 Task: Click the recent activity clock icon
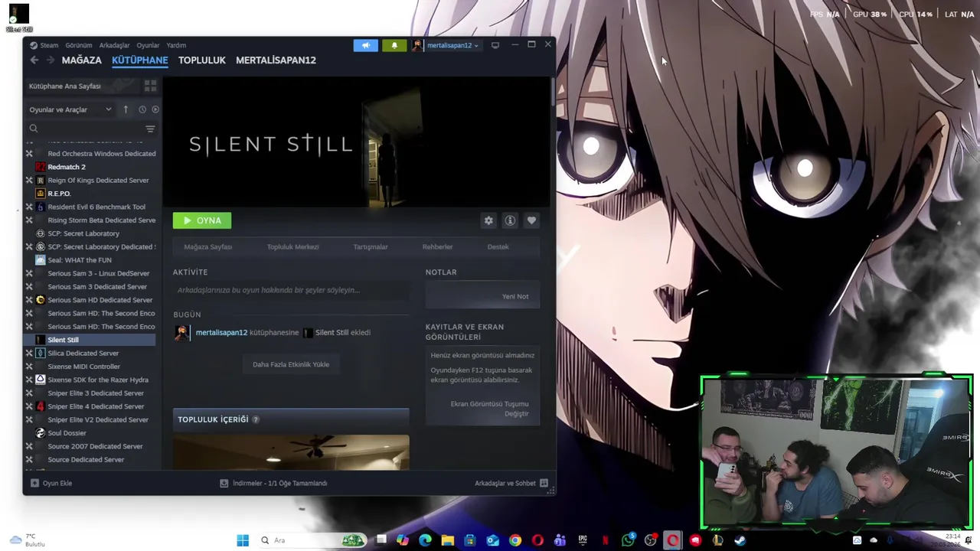[x=142, y=109]
